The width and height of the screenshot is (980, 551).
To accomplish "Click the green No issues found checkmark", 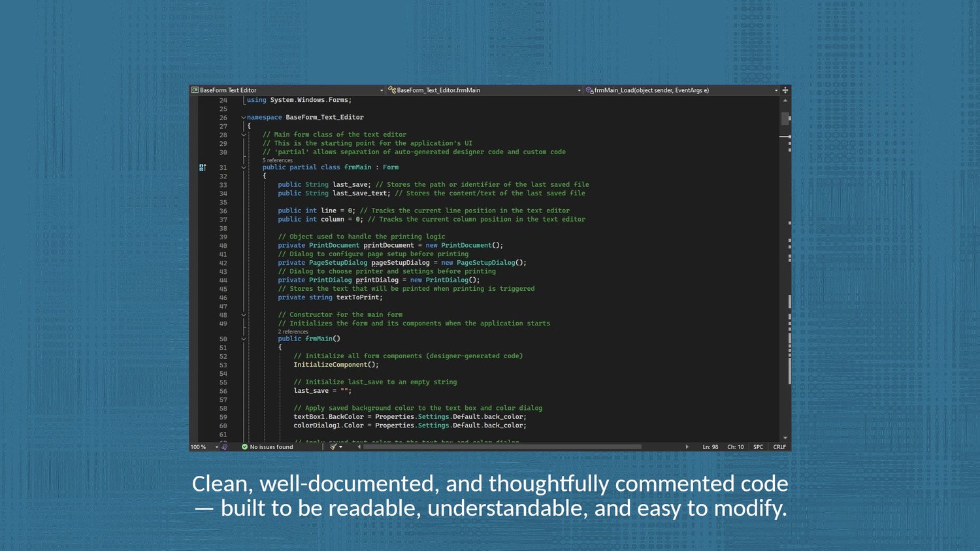I will coord(244,447).
